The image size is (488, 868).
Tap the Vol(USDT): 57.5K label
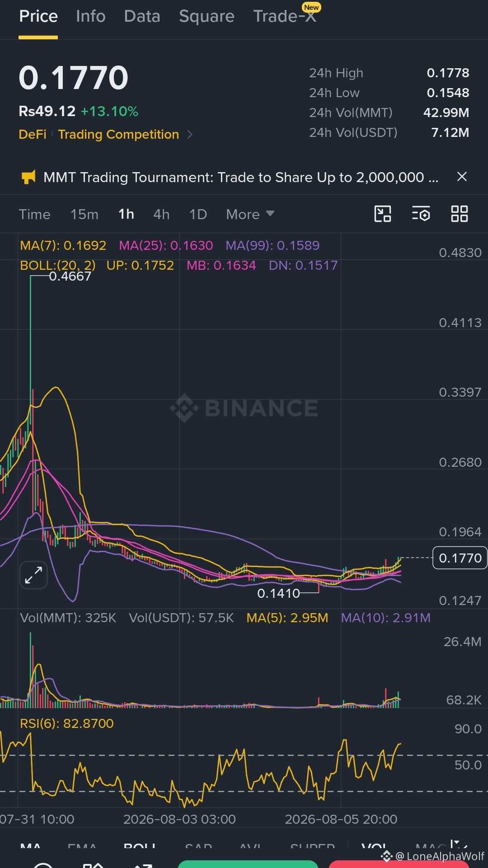[x=182, y=618]
